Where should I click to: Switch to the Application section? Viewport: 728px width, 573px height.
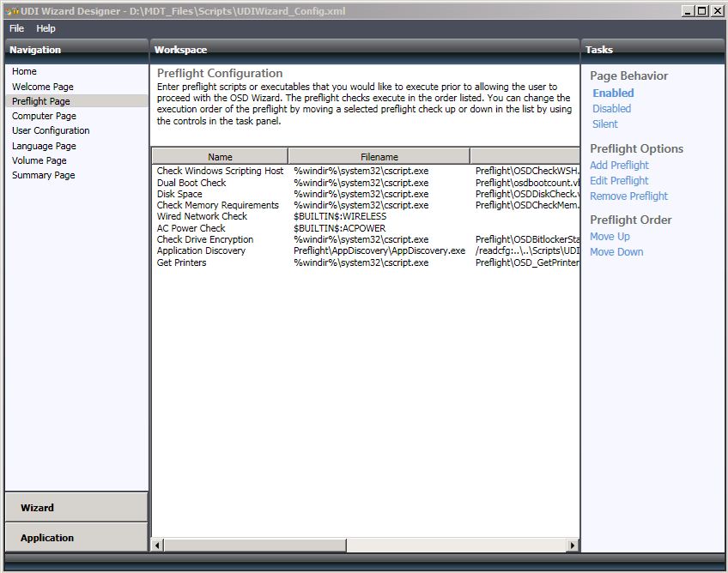click(x=76, y=537)
